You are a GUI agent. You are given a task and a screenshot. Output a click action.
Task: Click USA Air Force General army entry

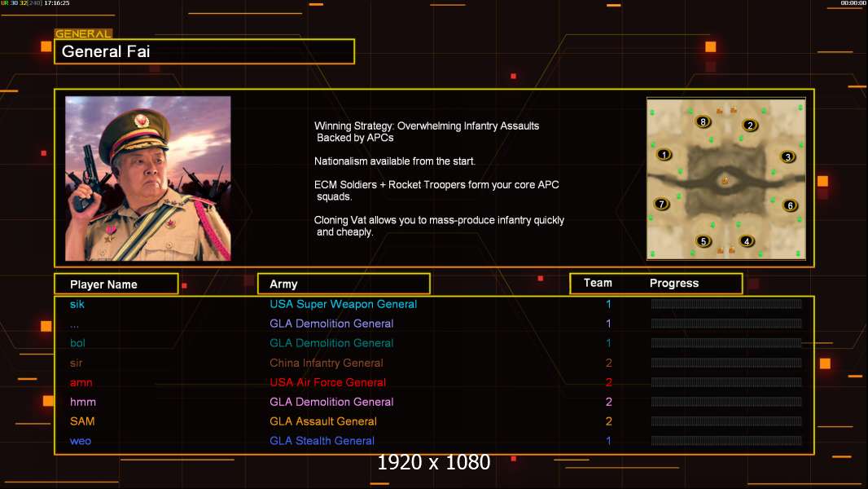[327, 382]
